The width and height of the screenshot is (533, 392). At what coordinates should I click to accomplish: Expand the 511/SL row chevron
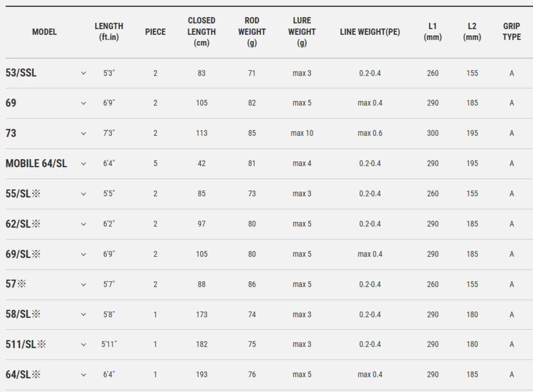(x=83, y=345)
